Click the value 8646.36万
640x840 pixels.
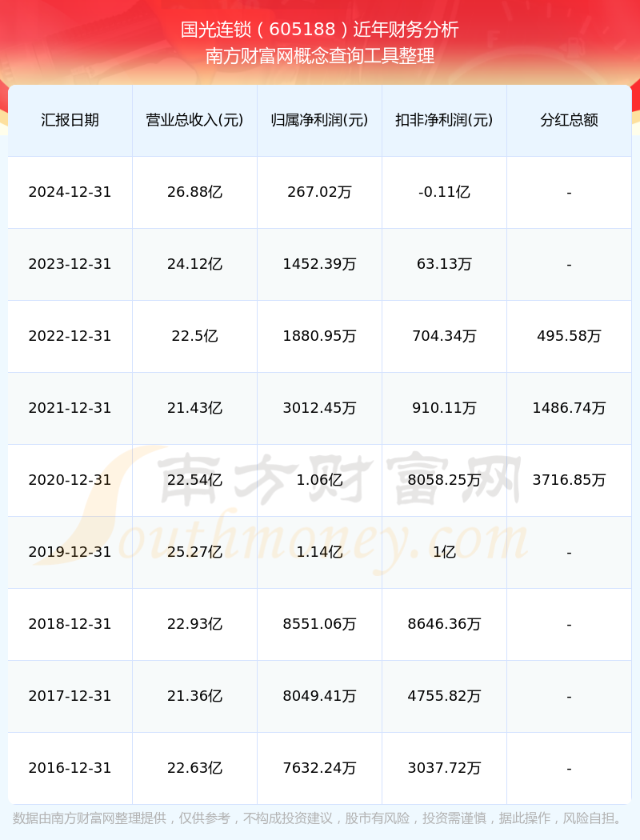coord(445,624)
